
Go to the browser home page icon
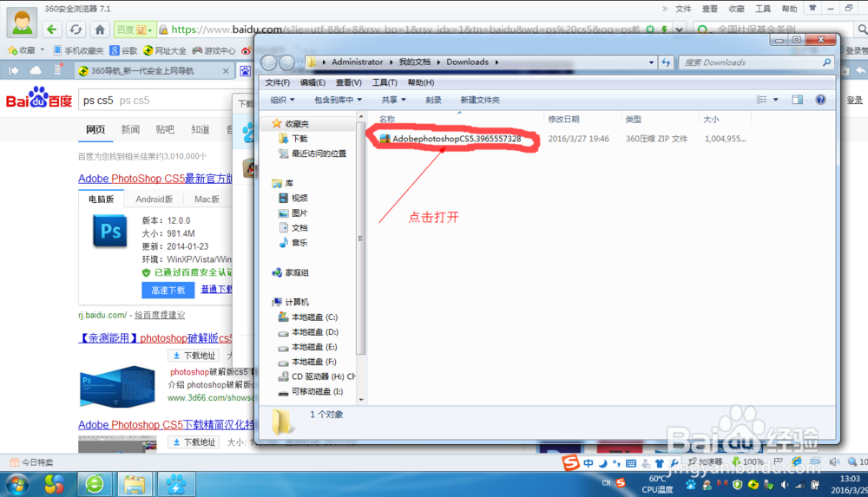click(x=100, y=29)
